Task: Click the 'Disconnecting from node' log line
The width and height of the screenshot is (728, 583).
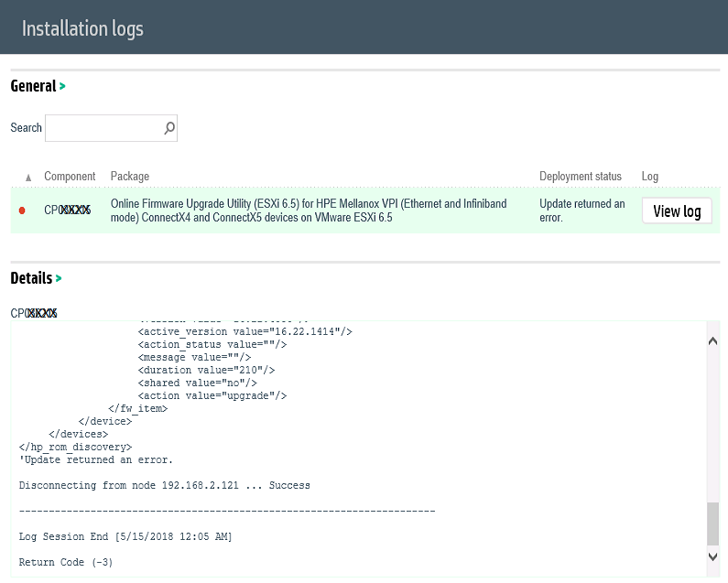Action: click(x=164, y=485)
